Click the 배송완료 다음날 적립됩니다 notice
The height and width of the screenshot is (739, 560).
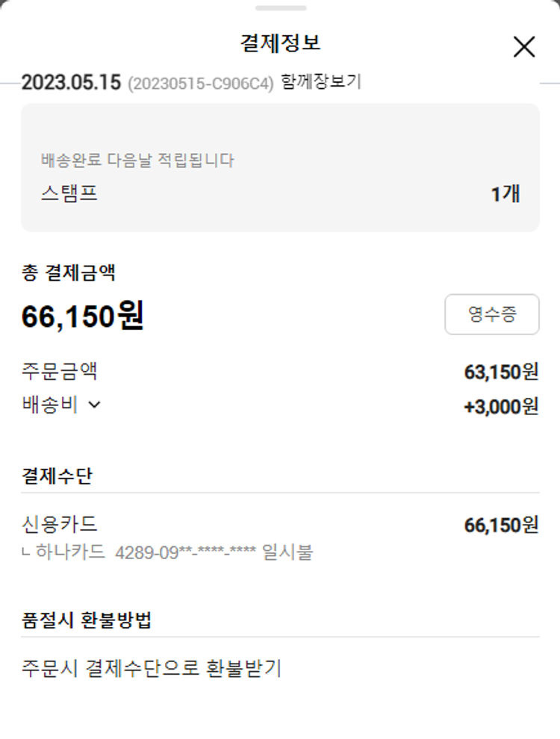coord(137,160)
